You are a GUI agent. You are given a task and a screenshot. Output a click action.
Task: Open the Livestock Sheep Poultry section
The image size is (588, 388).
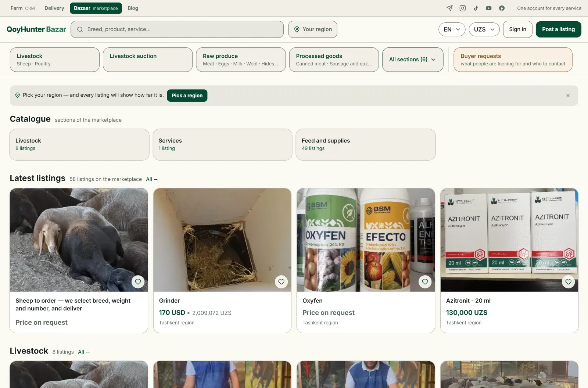coord(55,60)
